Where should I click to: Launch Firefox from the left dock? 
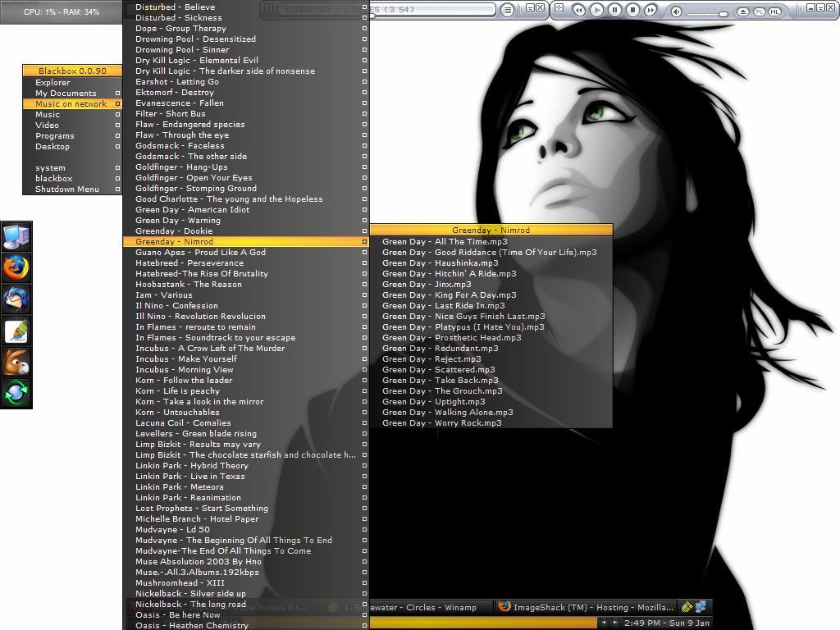[16, 268]
